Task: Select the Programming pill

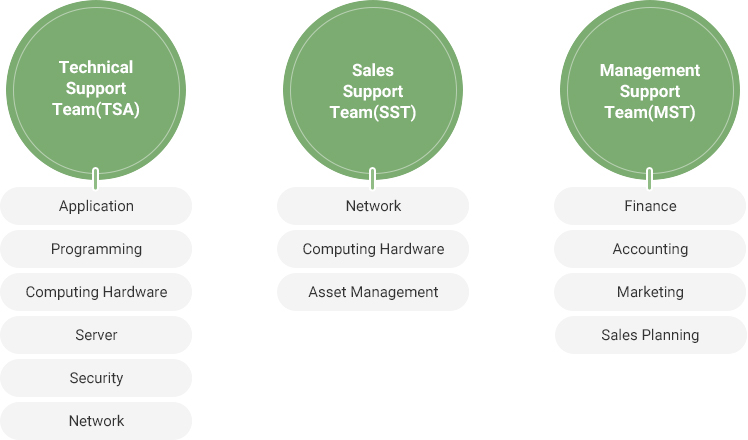Action: [96, 249]
